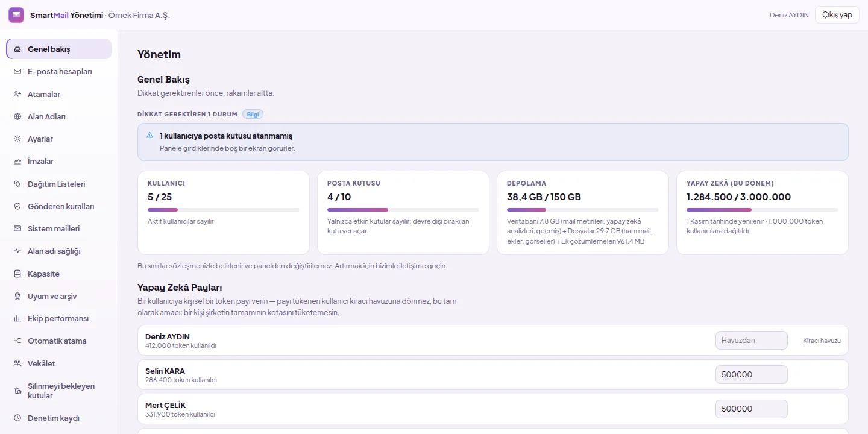Focus Mert ÇELİK's token quota field
The image size is (868, 434).
point(752,409)
